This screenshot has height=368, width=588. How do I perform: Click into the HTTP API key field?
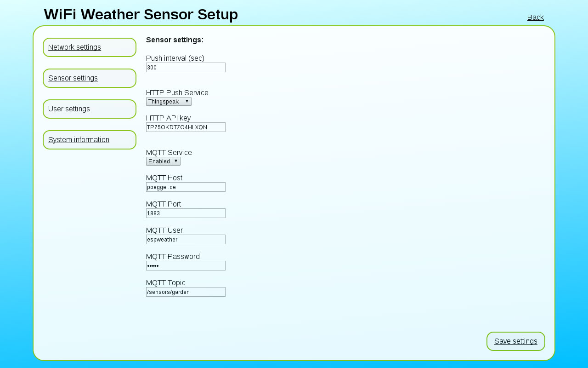tap(186, 127)
